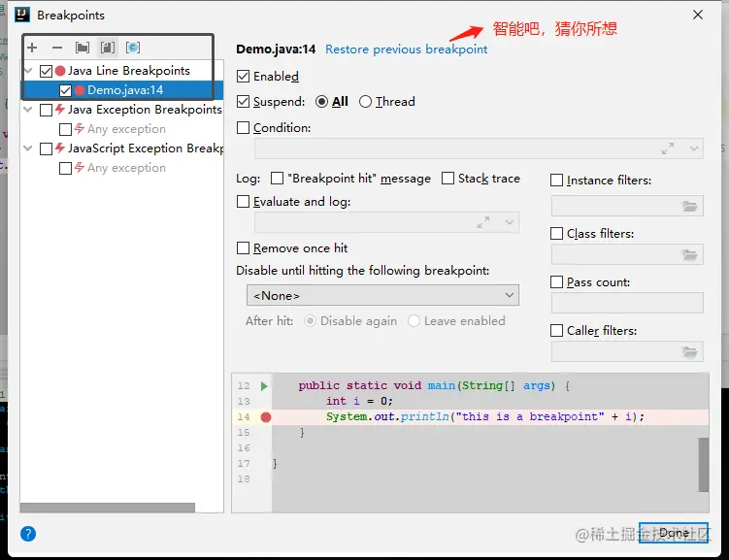Click the Evaluate and log input field
This screenshot has height=560, width=729.
(x=386, y=222)
